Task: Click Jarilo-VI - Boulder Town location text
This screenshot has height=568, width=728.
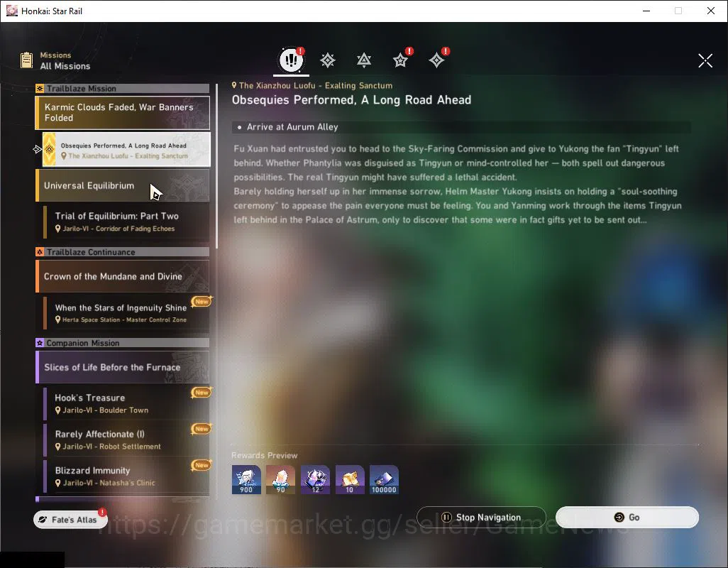Action: [106, 410]
